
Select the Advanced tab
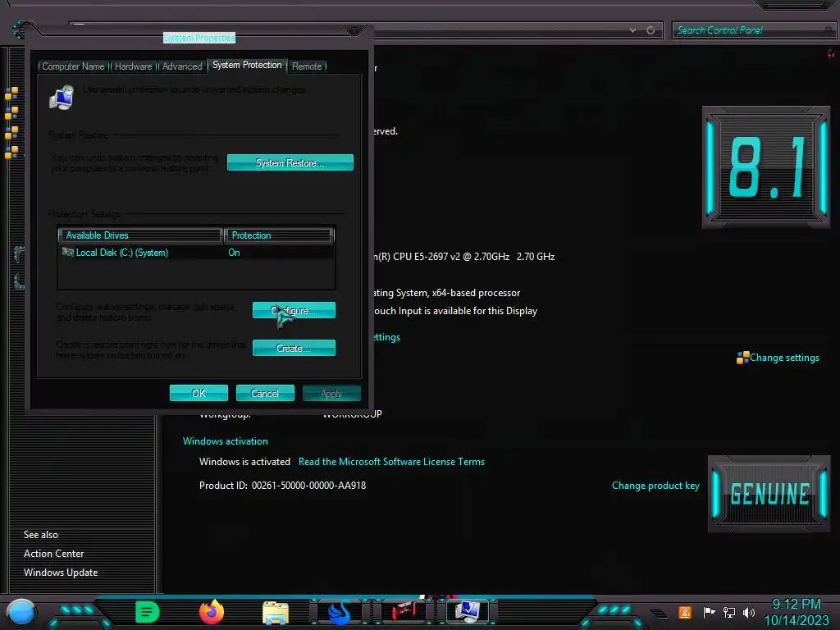(182, 66)
